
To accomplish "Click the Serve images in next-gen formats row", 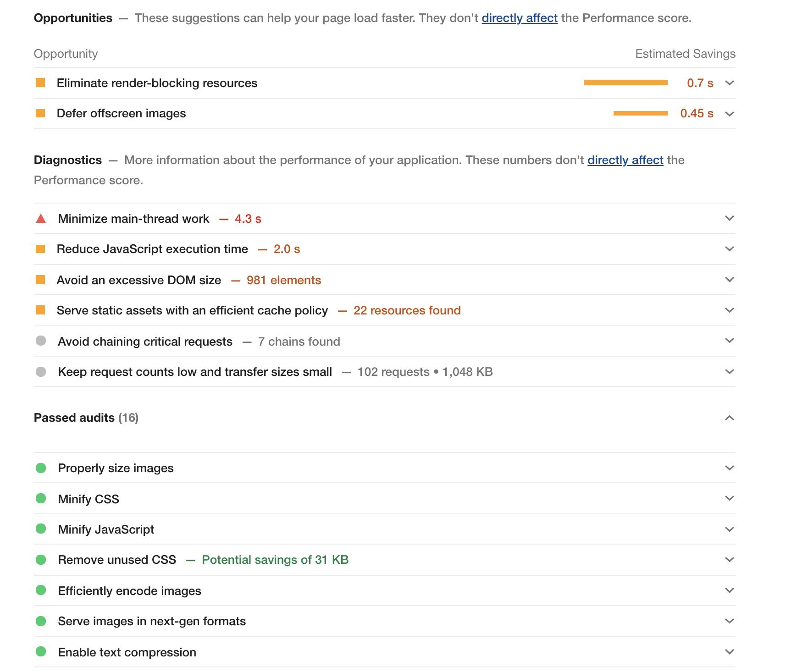I will pos(152,621).
